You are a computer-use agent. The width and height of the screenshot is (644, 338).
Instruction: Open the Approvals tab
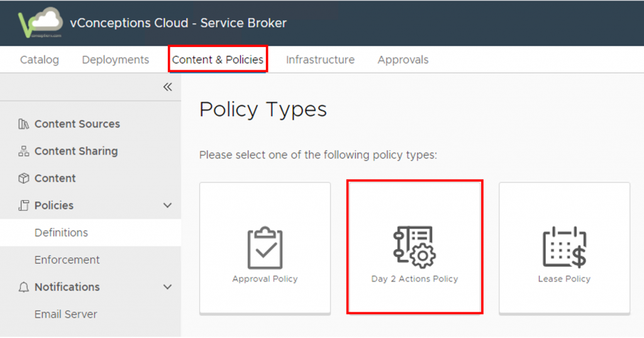(x=403, y=60)
